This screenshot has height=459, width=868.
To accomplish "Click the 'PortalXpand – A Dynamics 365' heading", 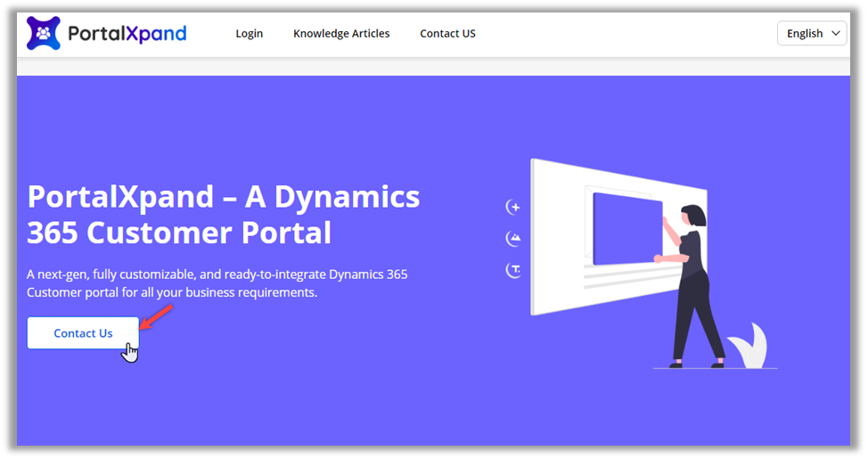I will [x=223, y=214].
